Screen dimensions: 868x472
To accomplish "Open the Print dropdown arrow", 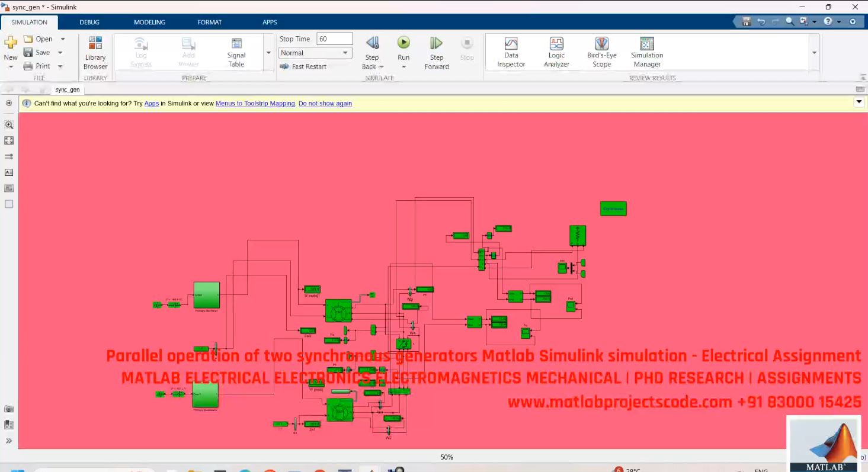I will (x=60, y=66).
